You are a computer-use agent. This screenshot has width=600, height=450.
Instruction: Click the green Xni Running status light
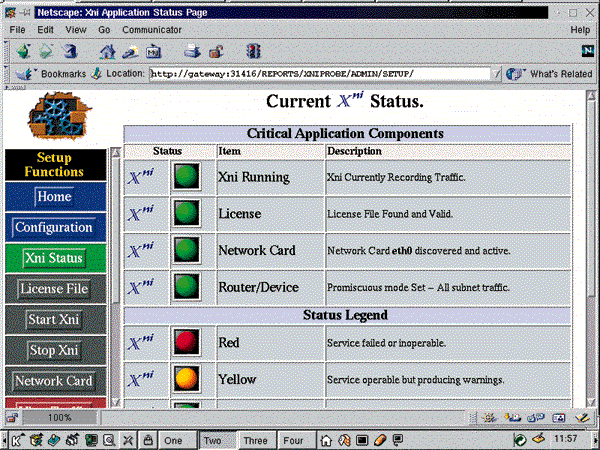[186, 177]
